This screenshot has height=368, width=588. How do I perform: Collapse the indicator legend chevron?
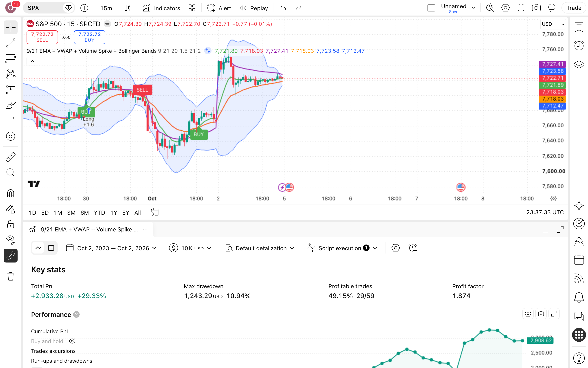coord(32,61)
